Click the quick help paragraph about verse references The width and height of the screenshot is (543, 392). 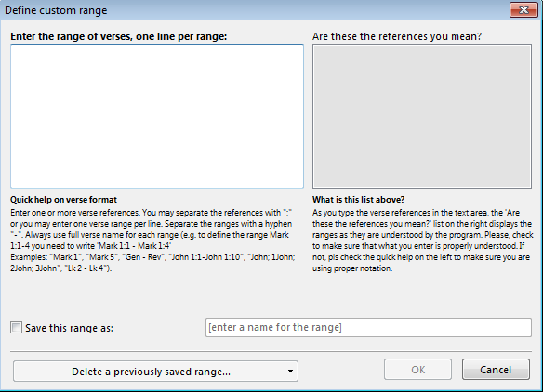(x=152, y=229)
